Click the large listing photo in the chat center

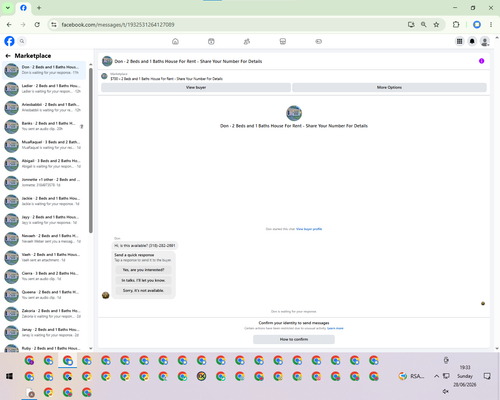click(x=294, y=113)
